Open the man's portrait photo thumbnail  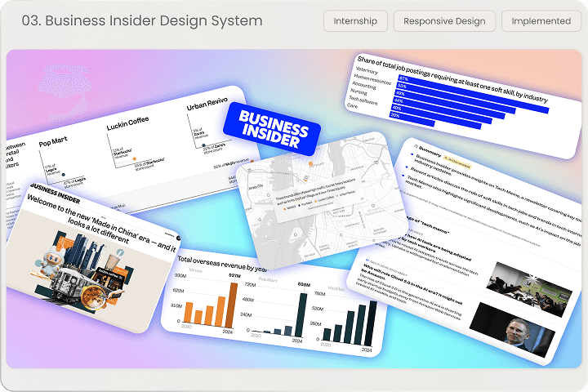coord(512,330)
